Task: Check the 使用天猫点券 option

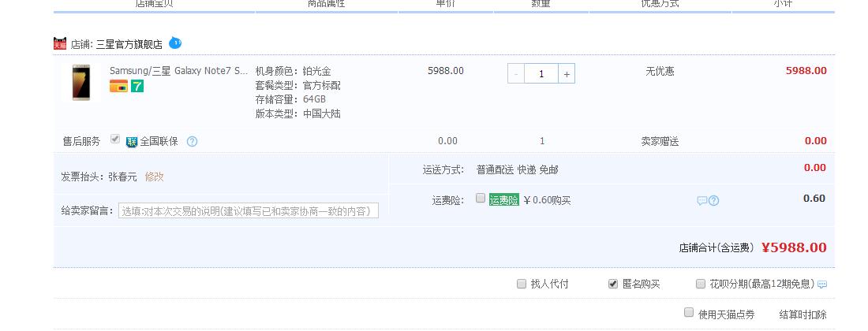Action: point(689,312)
